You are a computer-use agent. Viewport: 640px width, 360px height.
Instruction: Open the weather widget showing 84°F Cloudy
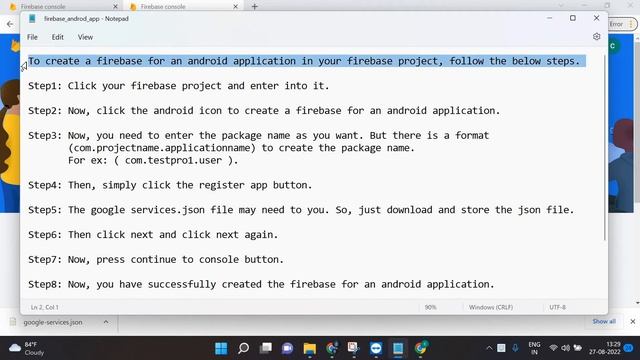tap(27, 348)
